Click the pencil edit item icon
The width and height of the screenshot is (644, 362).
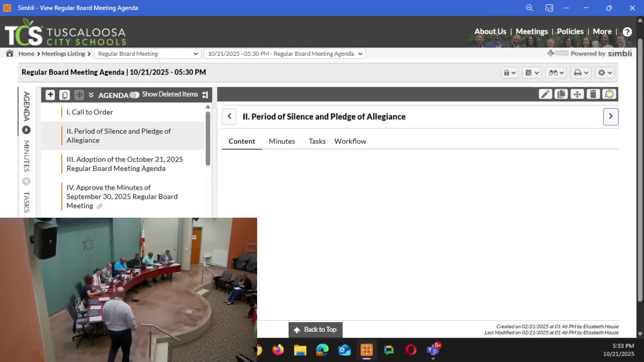545,94
